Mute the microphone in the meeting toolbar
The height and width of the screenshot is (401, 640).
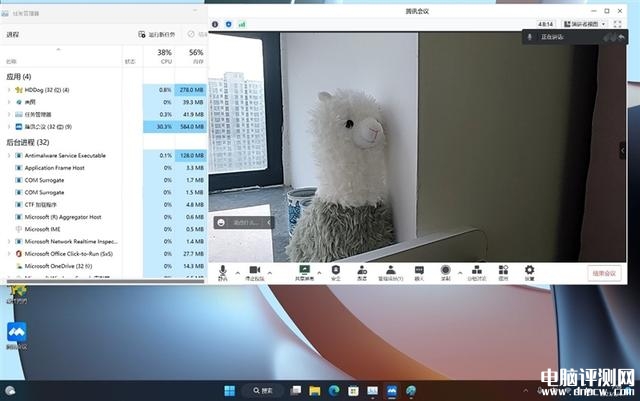click(x=222, y=272)
